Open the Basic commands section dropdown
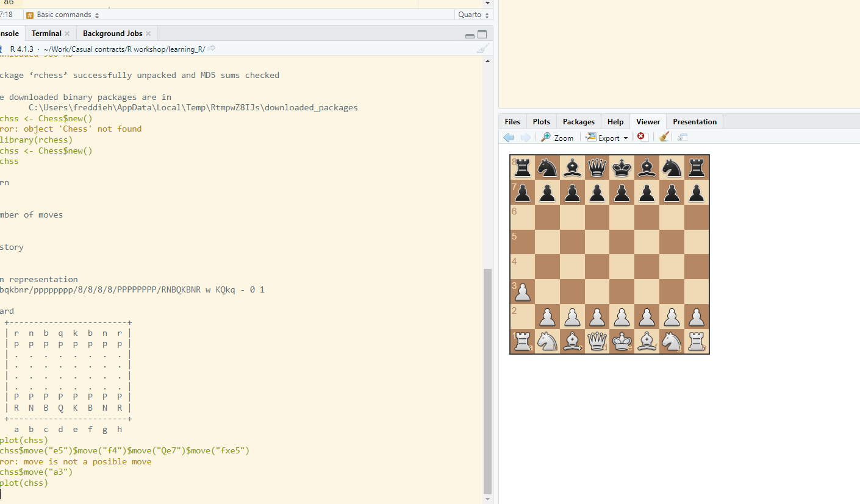This screenshot has width=860, height=504. pos(64,15)
